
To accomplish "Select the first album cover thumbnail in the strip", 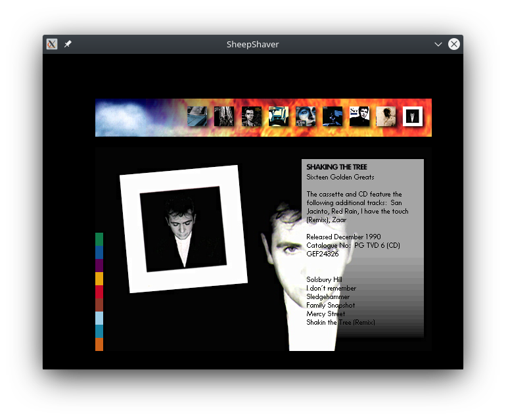I will [x=197, y=116].
